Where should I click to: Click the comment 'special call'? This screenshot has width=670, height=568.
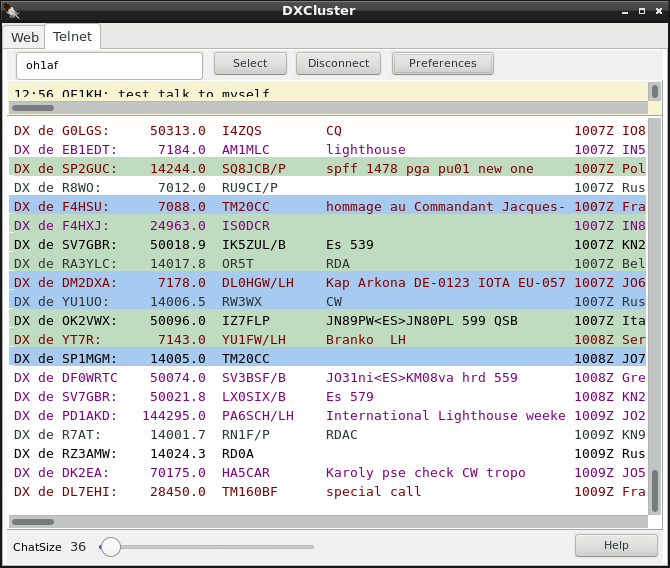click(x=373, y=491)
